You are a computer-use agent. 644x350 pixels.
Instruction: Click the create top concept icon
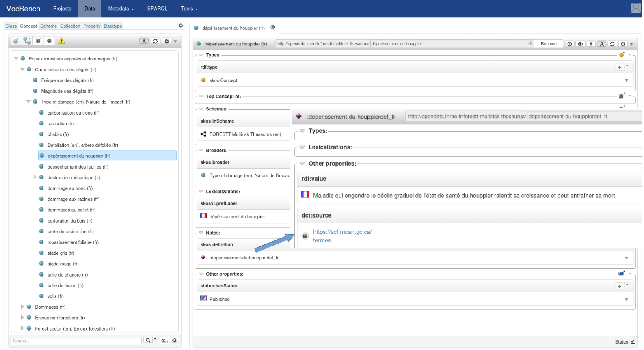click(16, 41)
